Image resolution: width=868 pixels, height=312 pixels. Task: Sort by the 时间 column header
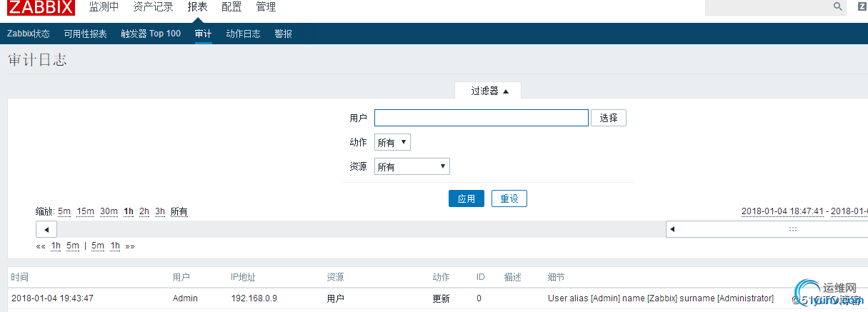click(x=19, y=277)
